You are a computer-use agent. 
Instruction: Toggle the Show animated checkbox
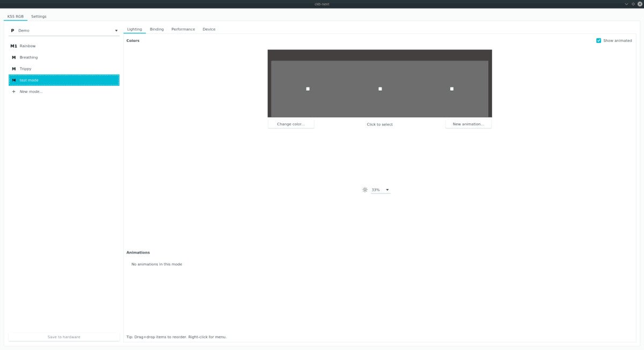[599, 41]
